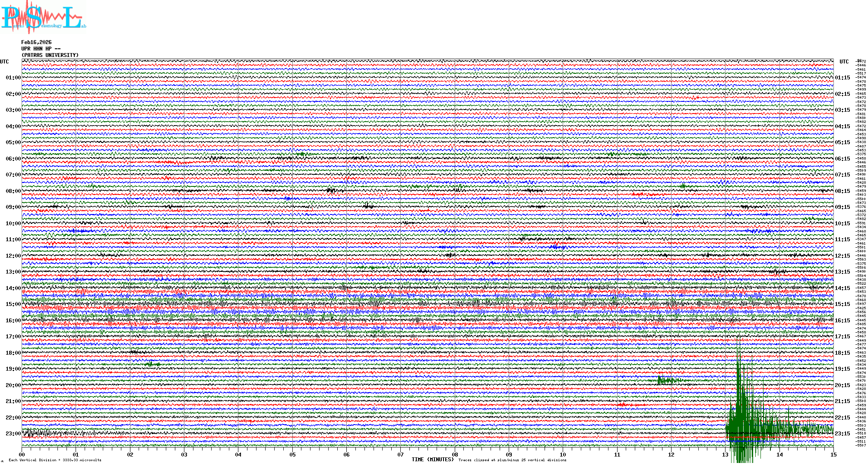Click the traces clipped note at bottom
The height and width of the screenshot is (466, 868).
click(512, 460)
